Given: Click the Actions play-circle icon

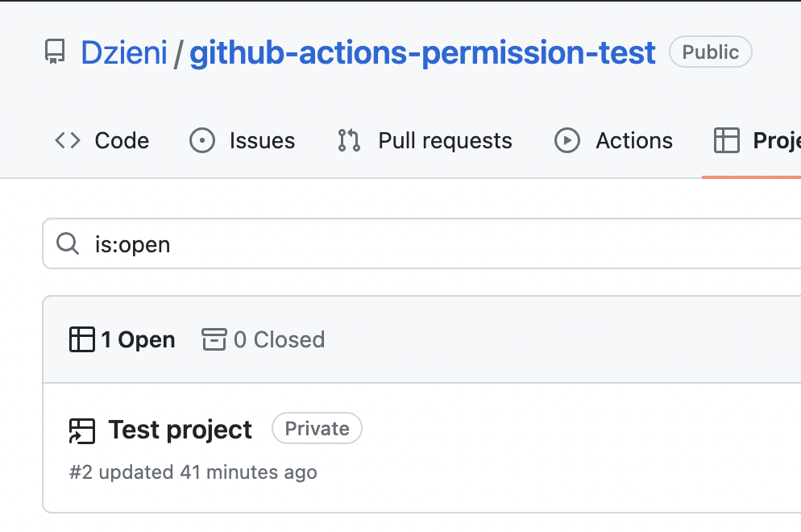Looking at the screenshot, I should point(567,140).
